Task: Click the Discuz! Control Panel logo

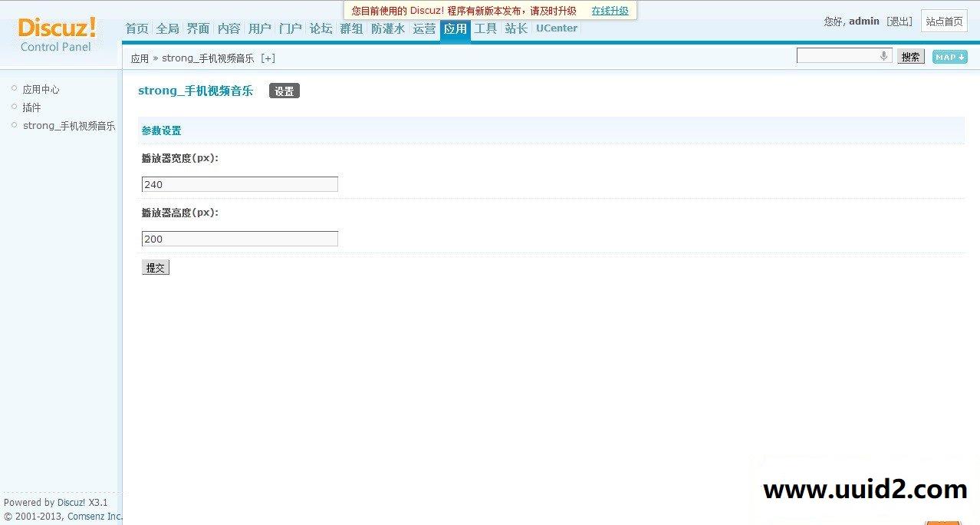Action: [x=57, y=35]
